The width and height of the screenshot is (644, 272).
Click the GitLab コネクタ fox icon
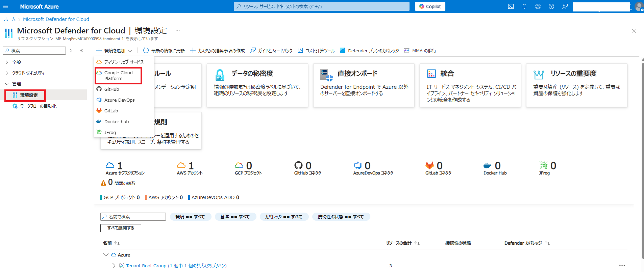429,165
